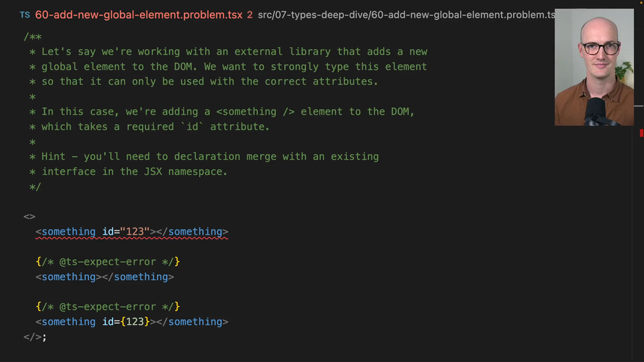The width and height of the screenshot is (644, 362).
Task: Click the presenter webcam thumbnail
Action: 594,67
